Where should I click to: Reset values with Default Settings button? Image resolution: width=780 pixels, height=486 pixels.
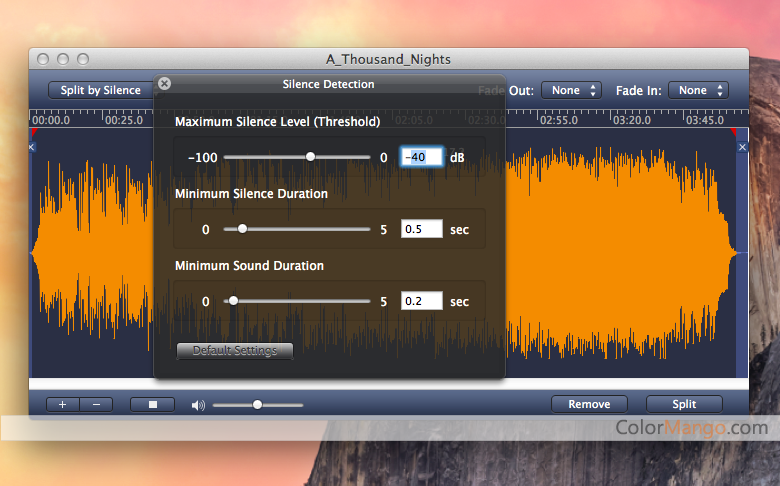[x=235, y=350]
